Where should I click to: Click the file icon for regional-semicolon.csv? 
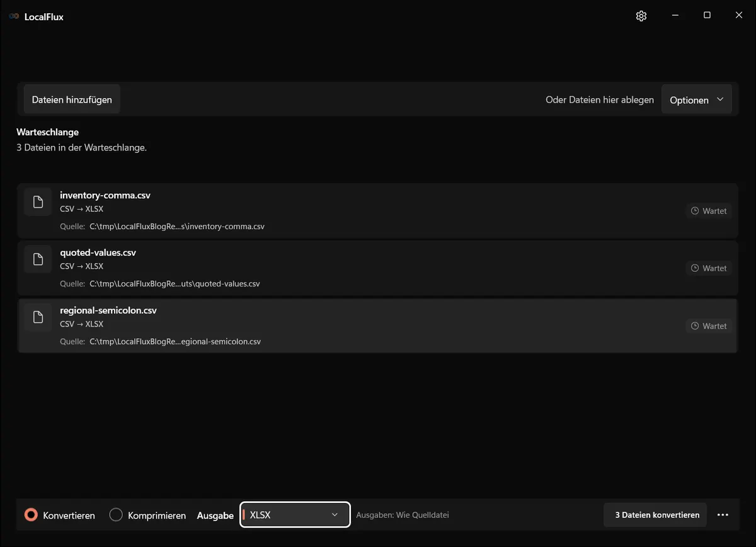tap(38, 317)
